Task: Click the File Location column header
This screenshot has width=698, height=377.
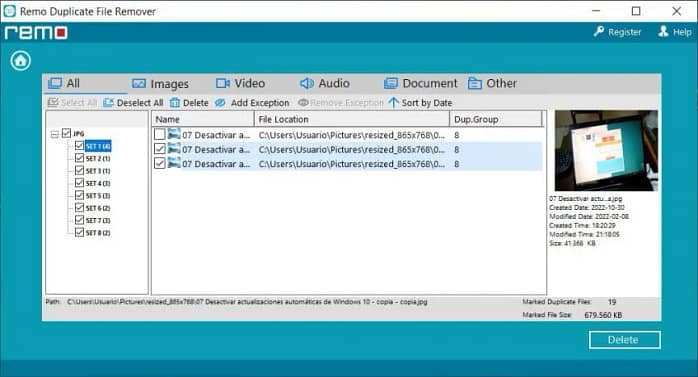Action: 352,119
